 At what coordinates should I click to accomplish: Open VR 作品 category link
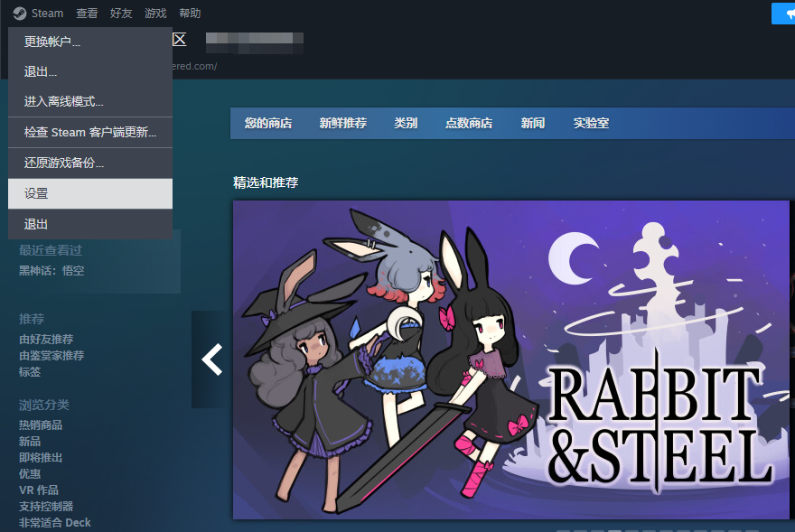coord(39,490)
